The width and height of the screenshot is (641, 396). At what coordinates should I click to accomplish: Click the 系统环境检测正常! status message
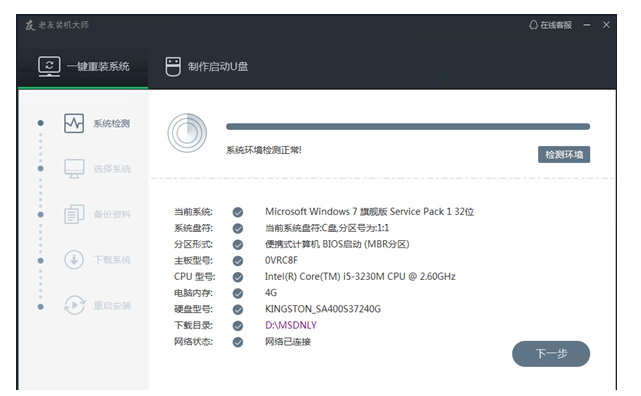[264, 150]
